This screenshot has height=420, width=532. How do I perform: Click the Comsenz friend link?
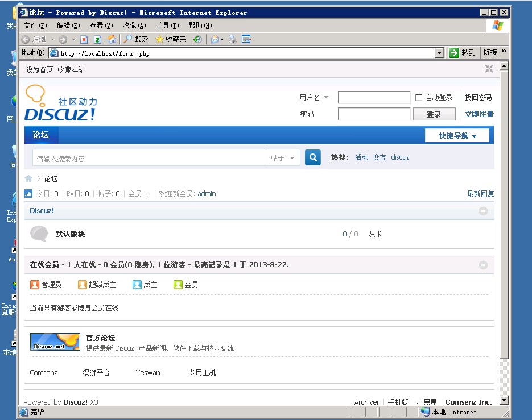[x=43, y=372]
